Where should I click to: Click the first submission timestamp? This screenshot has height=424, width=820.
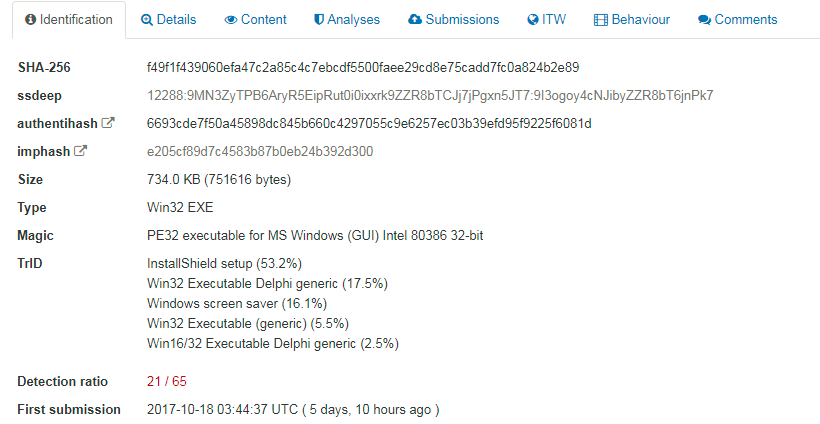tap(293, 409)
